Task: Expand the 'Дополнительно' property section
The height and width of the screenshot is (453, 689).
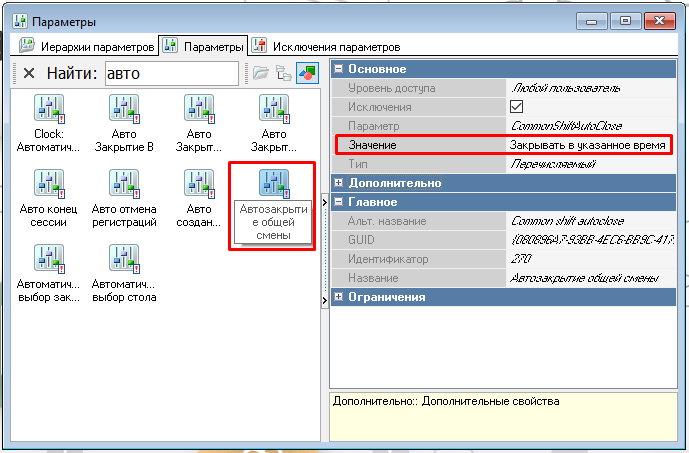Action: tap(339, 183)
